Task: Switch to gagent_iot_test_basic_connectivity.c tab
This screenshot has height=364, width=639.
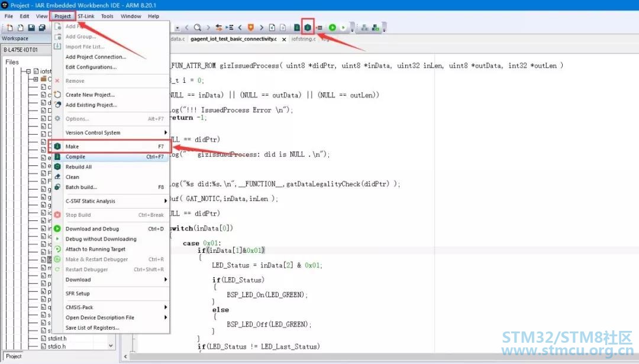Action: pos(234,39)
